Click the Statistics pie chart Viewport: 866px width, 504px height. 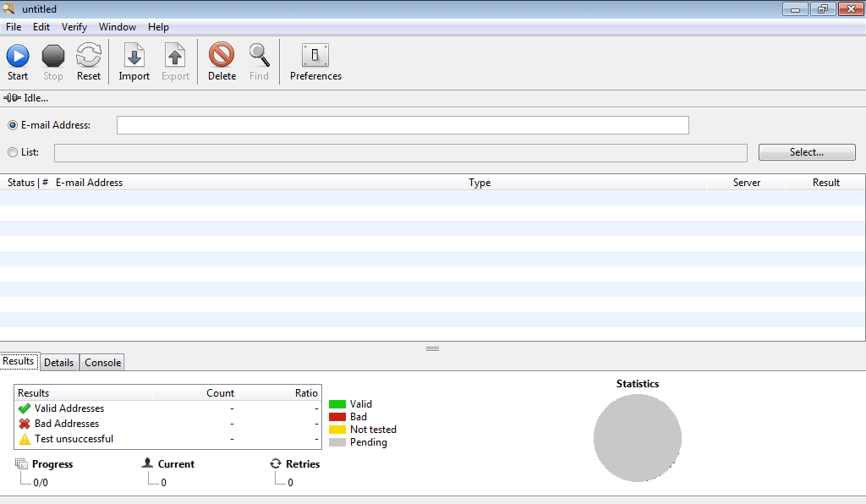coord(638,438)
